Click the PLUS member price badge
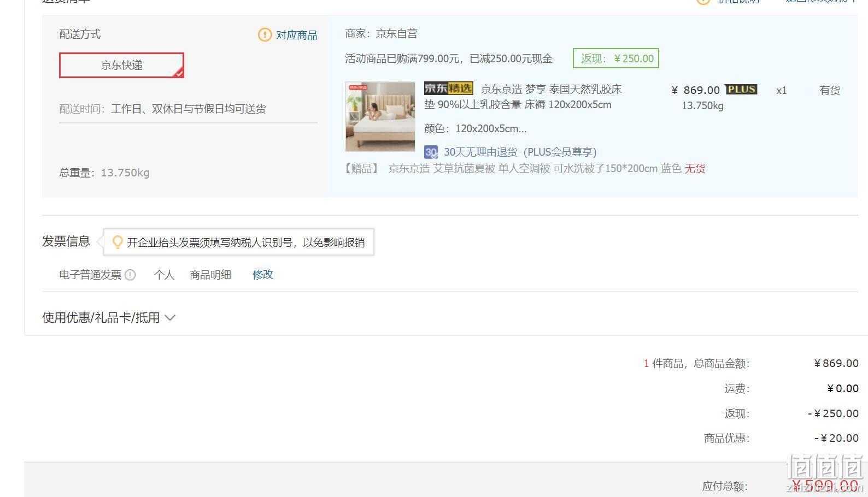 point(741,90)
